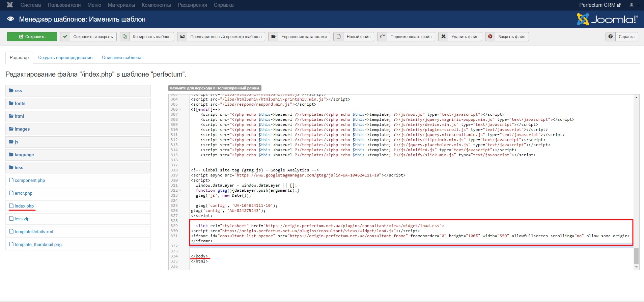
Task: Open the Справка top menu
Action: [224, 5]
